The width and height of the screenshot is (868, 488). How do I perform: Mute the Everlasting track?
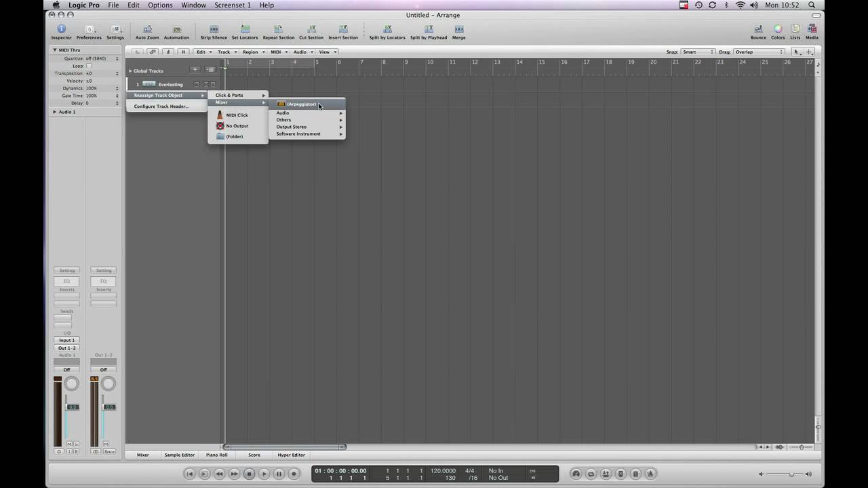point(205,85)
